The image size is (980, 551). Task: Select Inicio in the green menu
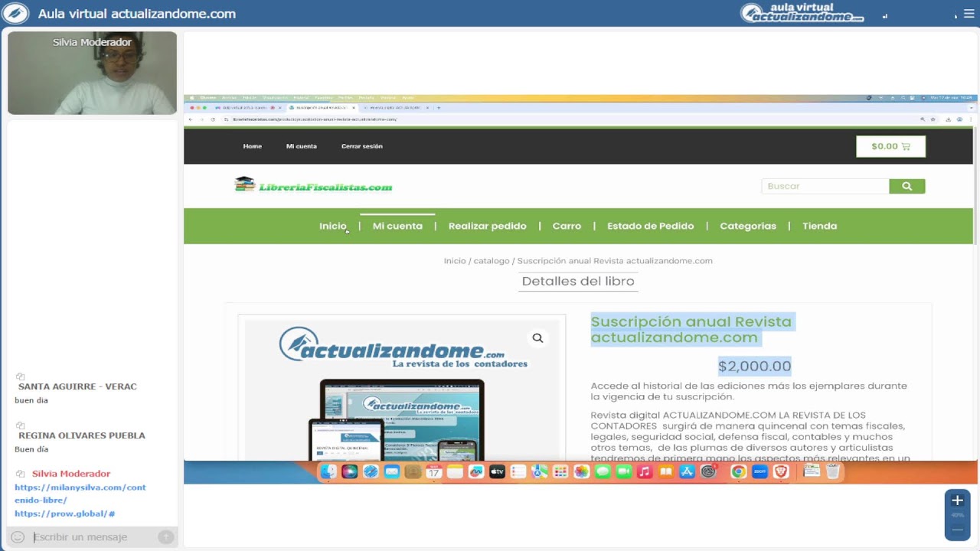tap(333, 226)
